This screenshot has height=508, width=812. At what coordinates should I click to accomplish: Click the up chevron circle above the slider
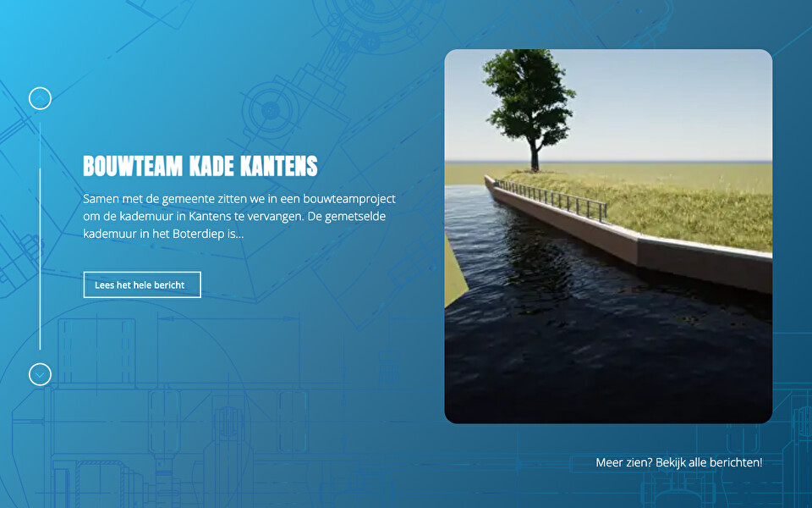click(40, 99)
